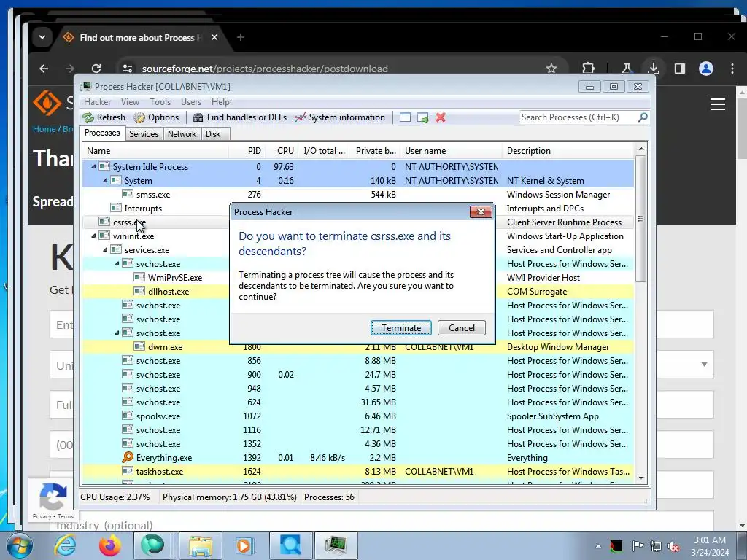Image resolution: width=747 pixels, height=560 pixels.
Task: Click the find window toolbar icon
Action: (405, 117)
